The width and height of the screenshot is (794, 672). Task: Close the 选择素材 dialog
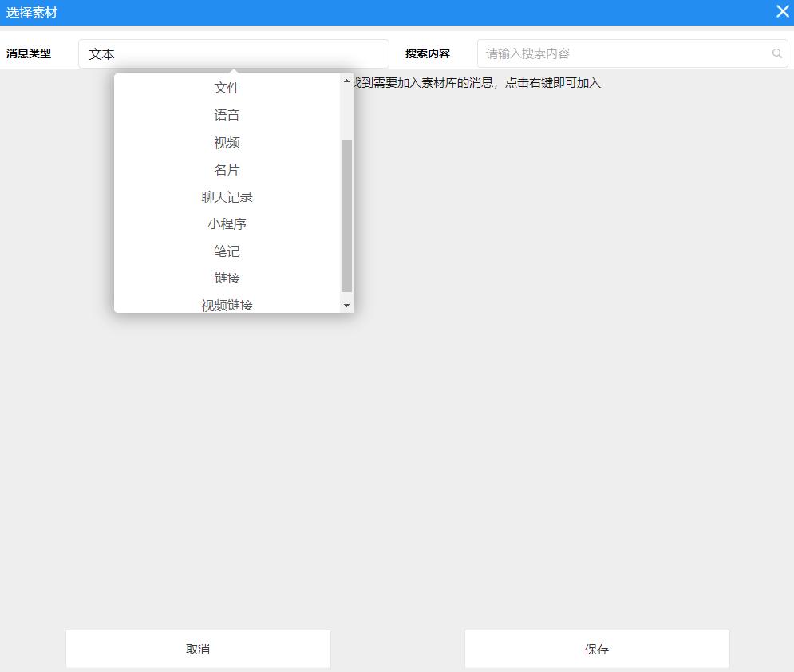pyautogui.click(x=780, y=12)
